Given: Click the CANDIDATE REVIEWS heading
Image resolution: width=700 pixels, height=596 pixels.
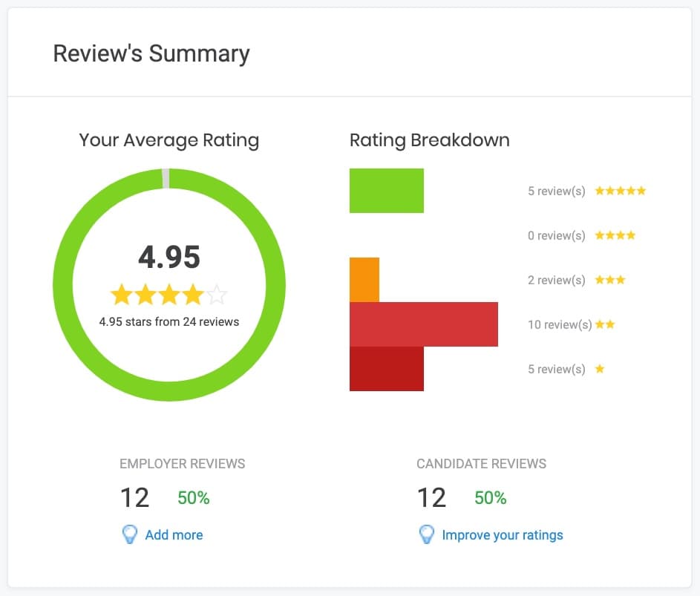Looking at the screenshot, I should (x=481, y=464).
